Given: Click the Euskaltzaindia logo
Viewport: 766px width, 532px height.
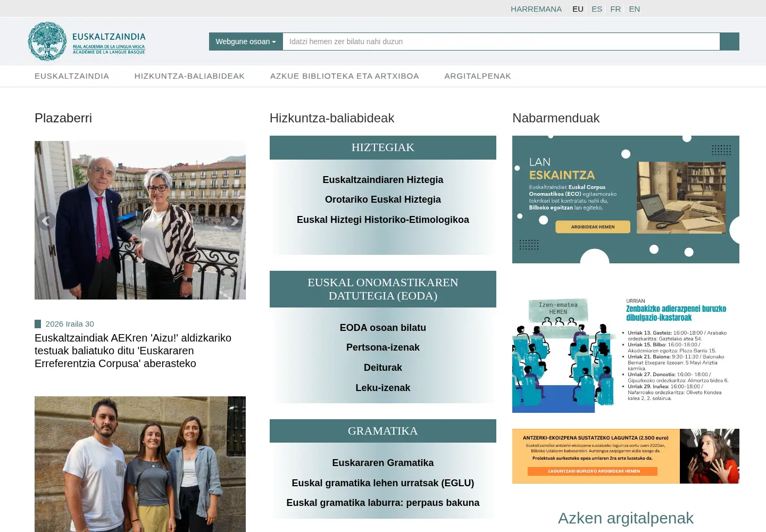Looking at the screenshot, I should click(x=87, y=41).
